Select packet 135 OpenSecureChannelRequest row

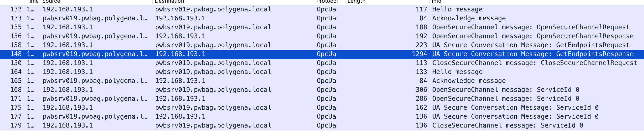click(322, 27)
